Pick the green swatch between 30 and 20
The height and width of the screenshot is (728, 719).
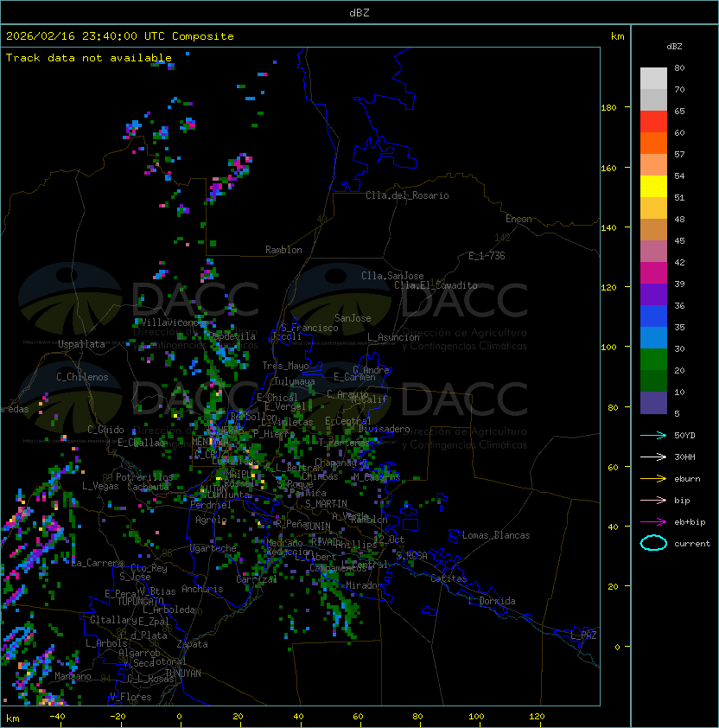pyautogui.click(x=653, y=360)
